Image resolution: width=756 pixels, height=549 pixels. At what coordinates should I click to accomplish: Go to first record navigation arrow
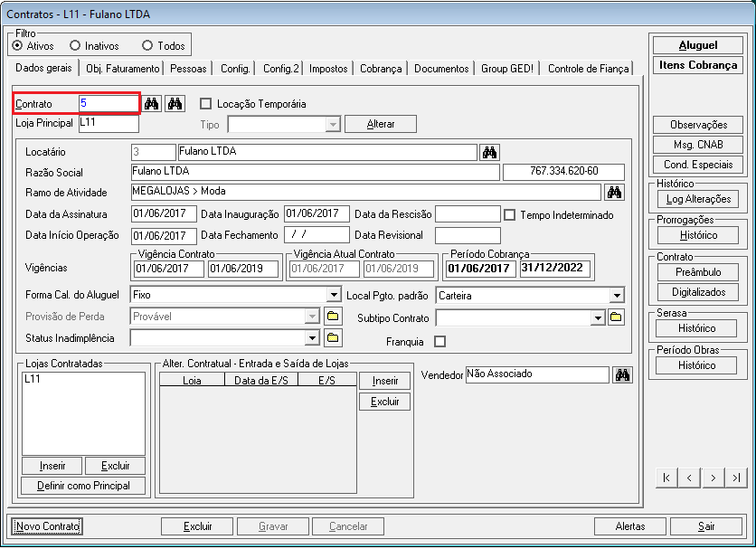pos(666,478)
